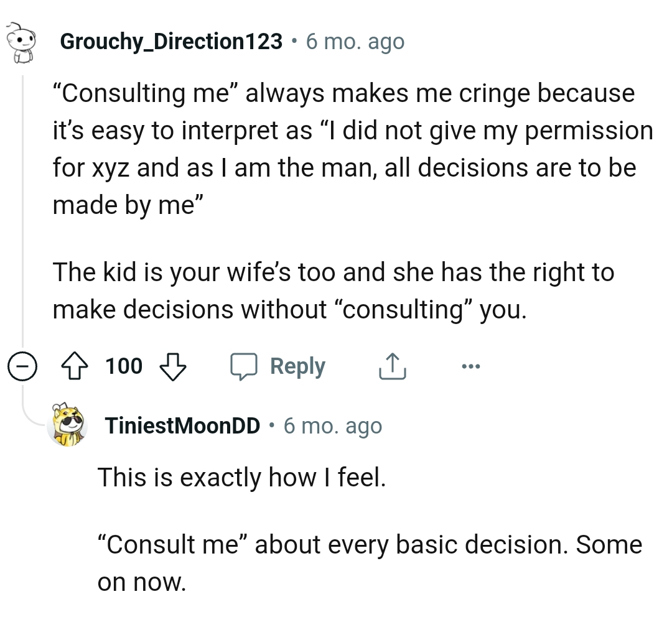Click the vote count showing 100
672x617 pixels.
123,366
